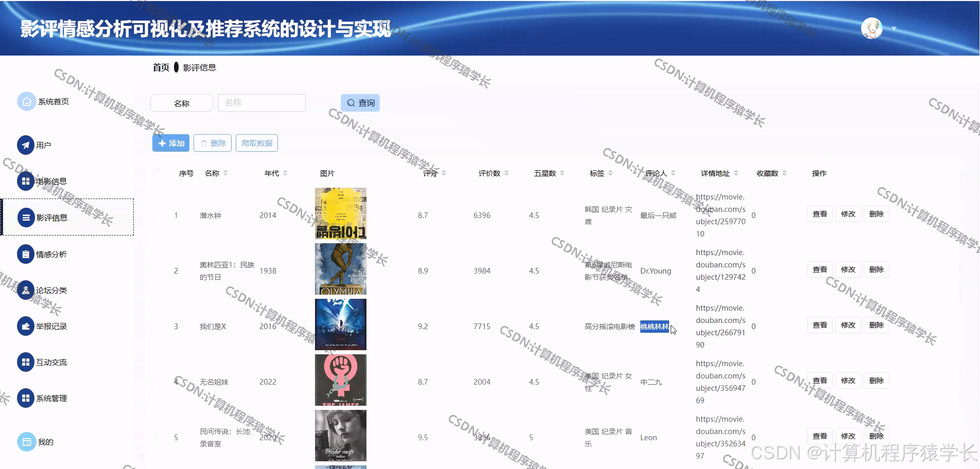
Task: Click the 高分摇滚电影榜 tag cell
Action: point(610,327)
